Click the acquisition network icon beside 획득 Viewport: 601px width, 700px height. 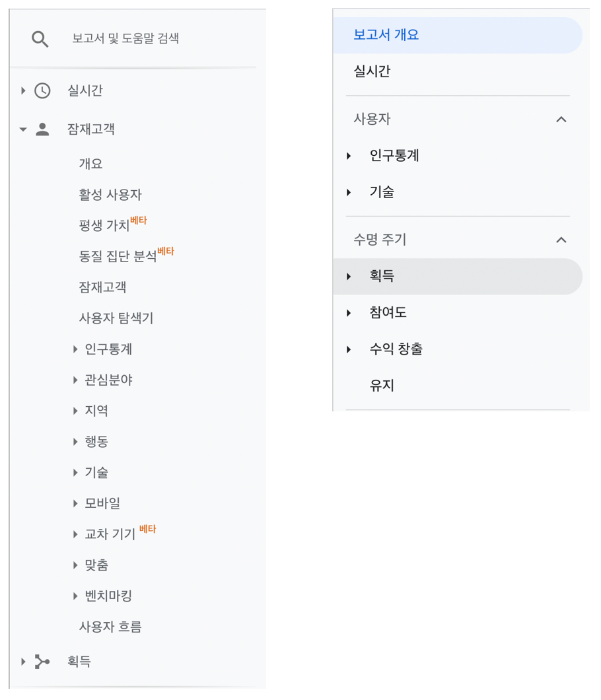click(42, 662)
